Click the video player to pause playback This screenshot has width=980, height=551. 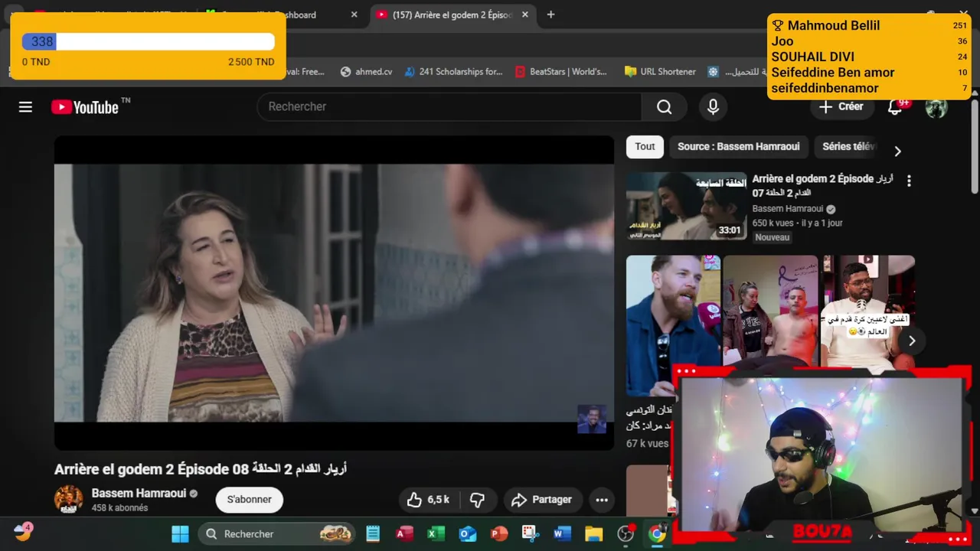pyautogui.click(x=334, y=292)
